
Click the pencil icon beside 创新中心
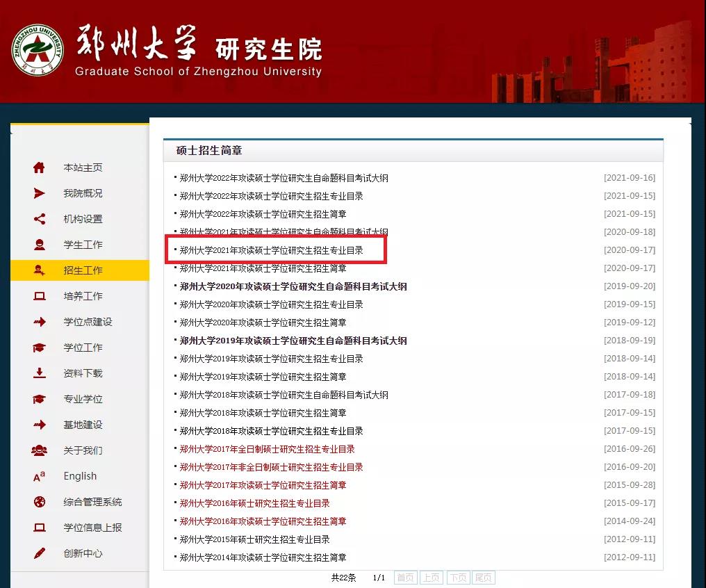coord(39,553)
